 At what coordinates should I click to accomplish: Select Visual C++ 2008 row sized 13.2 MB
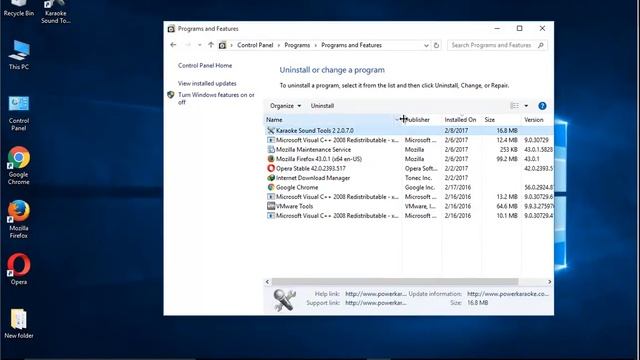point(409,197)
